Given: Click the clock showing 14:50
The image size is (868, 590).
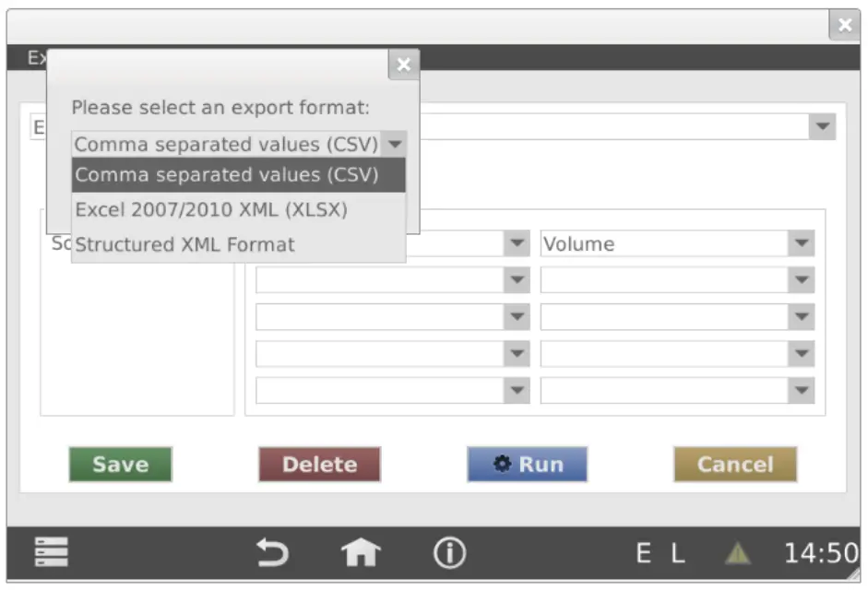Looking at the screenshot, I should (821, 553).
